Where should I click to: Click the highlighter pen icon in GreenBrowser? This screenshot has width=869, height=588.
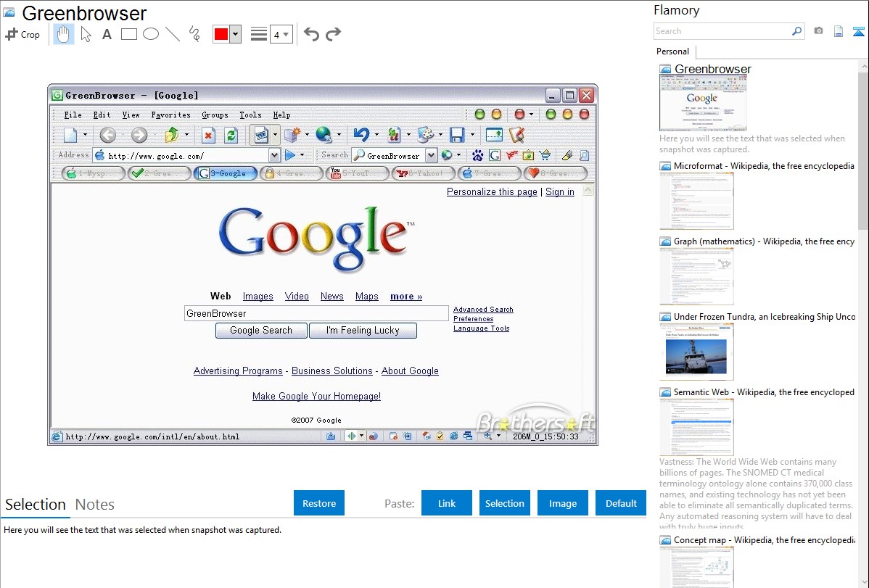tap(567, 156)
